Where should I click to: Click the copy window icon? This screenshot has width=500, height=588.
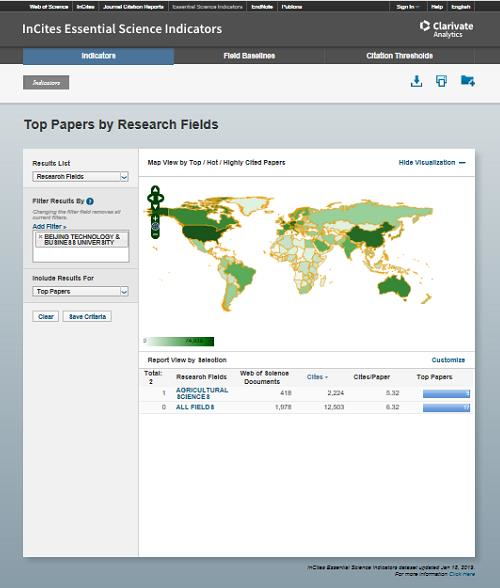click(441, 81)
